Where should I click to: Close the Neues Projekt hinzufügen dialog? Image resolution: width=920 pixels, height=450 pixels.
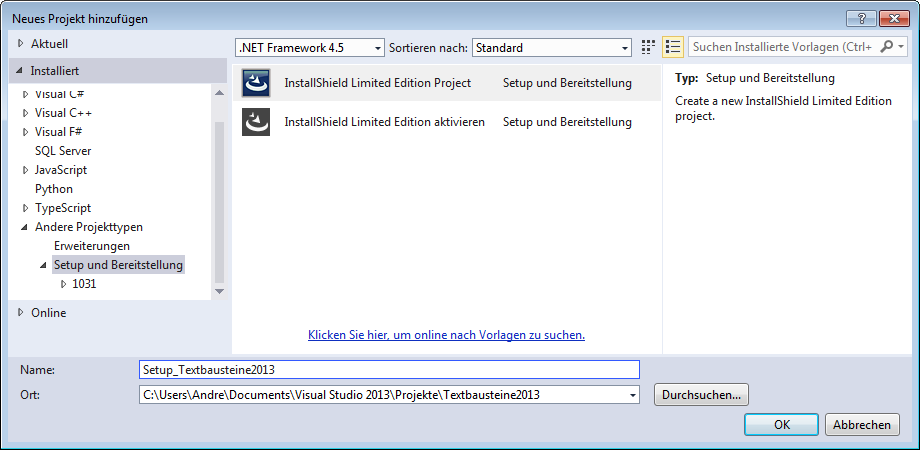894,18
